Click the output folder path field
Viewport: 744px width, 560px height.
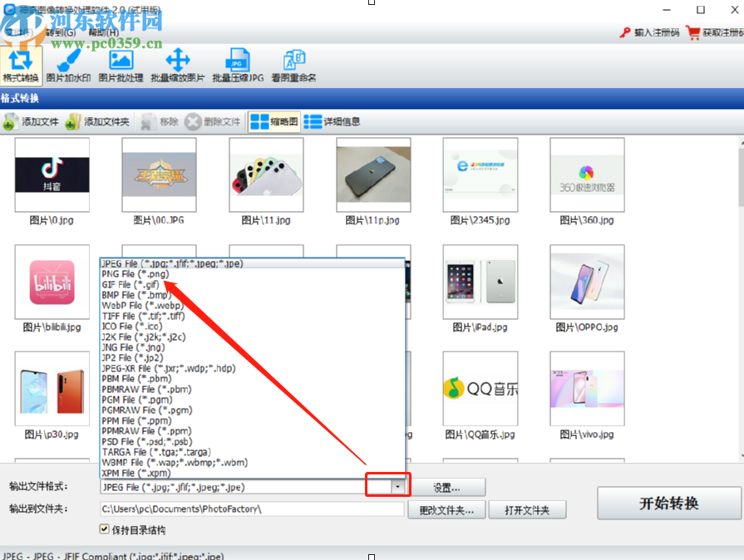(x=252, y=509)
